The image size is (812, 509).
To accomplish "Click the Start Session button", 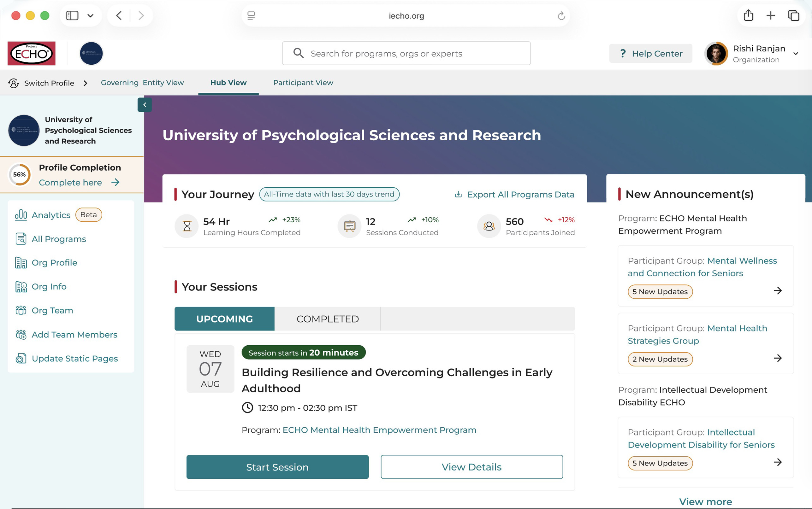I will coord(277,467).
